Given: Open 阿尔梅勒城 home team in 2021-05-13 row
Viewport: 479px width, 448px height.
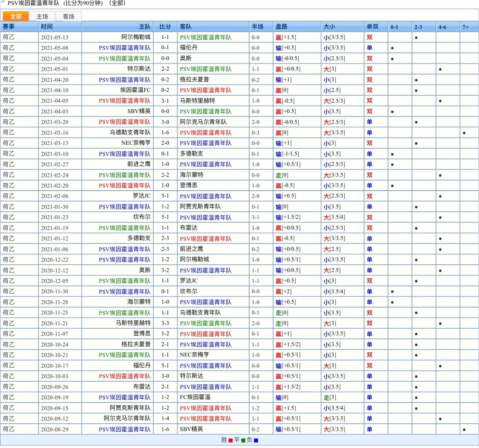Looking at the screenshot, I should (136, 37).
